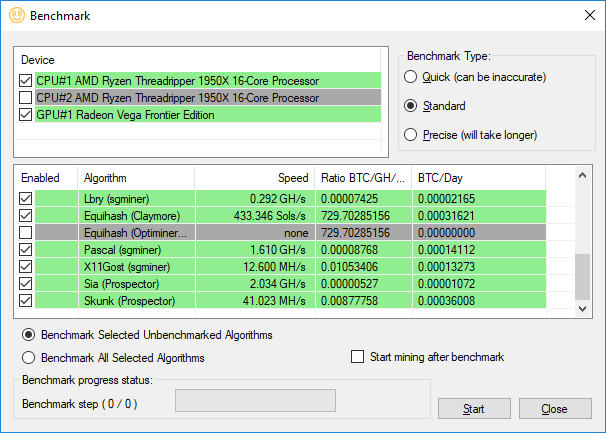Select Standard benchmark type
Screen dimensions: 606x433
coord(410,106)
